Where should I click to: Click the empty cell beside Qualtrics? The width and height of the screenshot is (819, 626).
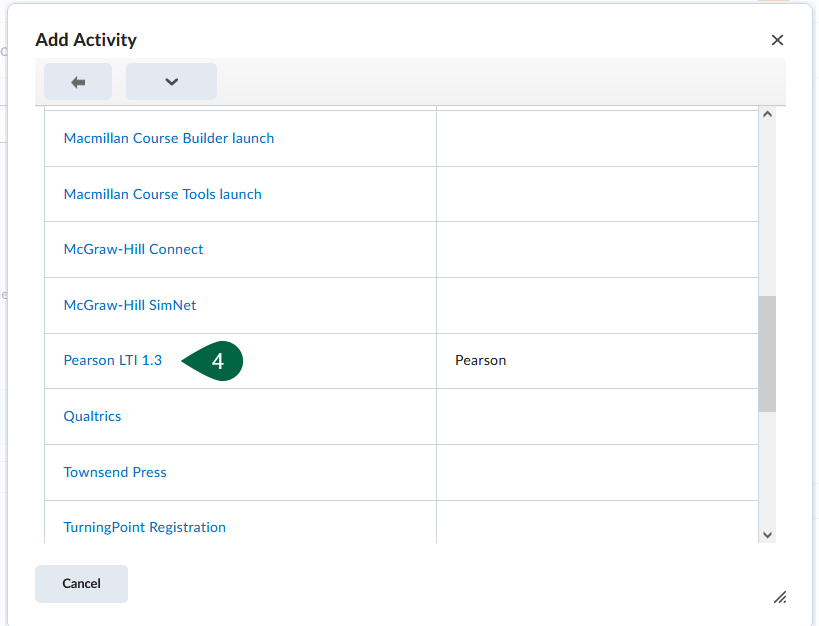tap(597, 416)
